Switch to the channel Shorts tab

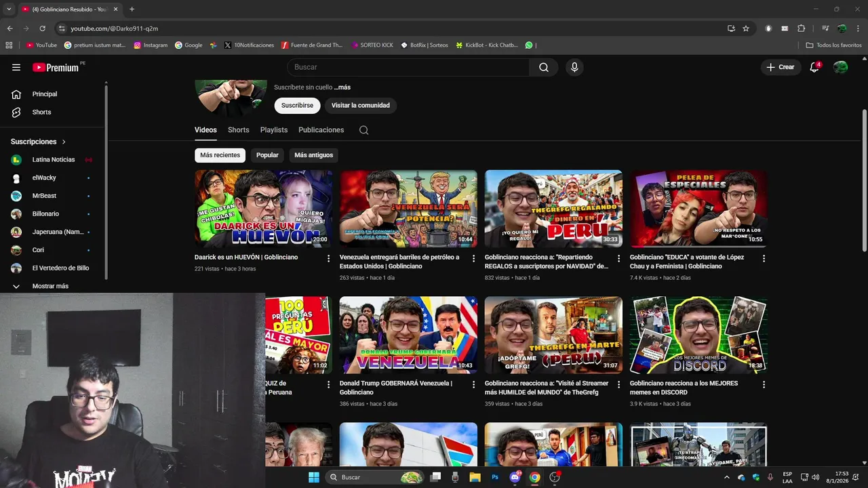pos(239,130)
